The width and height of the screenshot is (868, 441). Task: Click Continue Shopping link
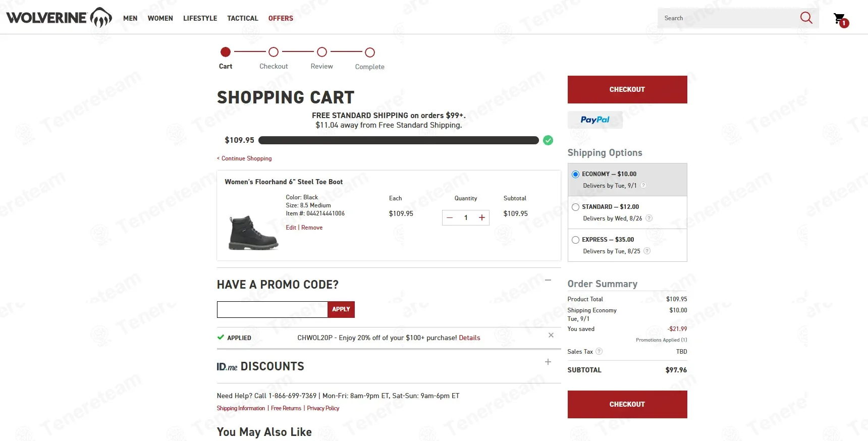[244, 158]
